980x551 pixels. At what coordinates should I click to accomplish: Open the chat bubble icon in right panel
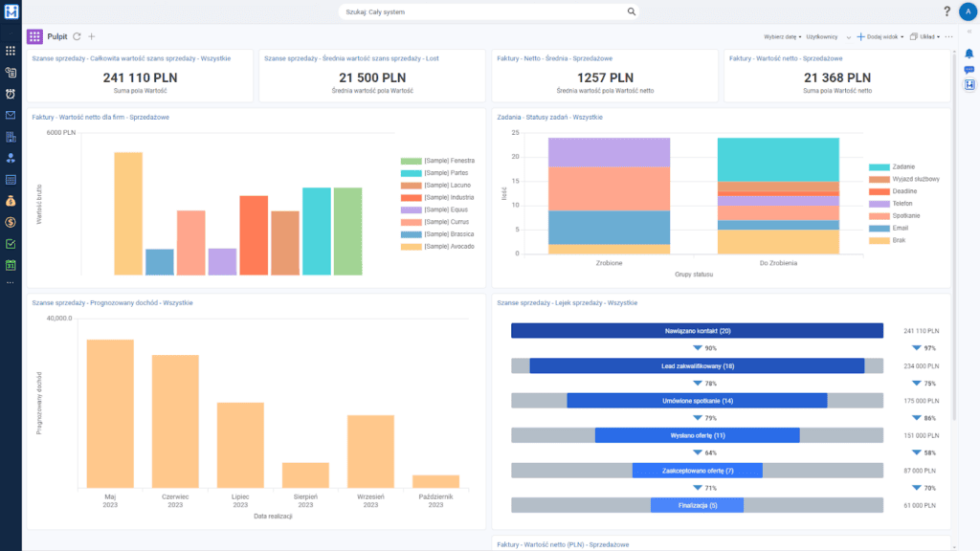969,70
